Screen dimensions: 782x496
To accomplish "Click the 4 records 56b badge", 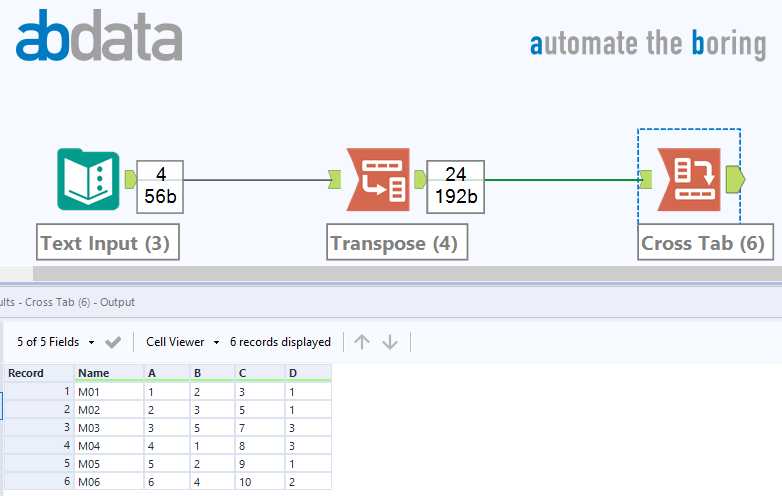I will (x=160, y=187).
